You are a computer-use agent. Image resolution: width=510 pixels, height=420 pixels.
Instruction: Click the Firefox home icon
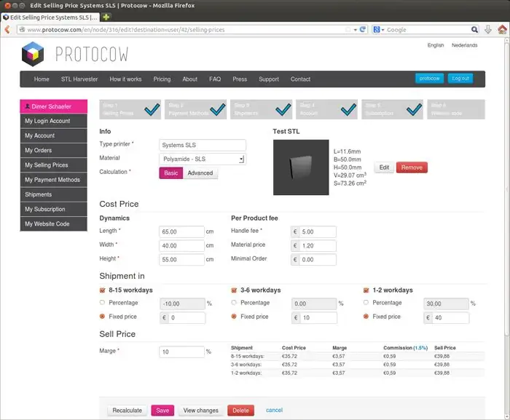(x=502, y=30)
